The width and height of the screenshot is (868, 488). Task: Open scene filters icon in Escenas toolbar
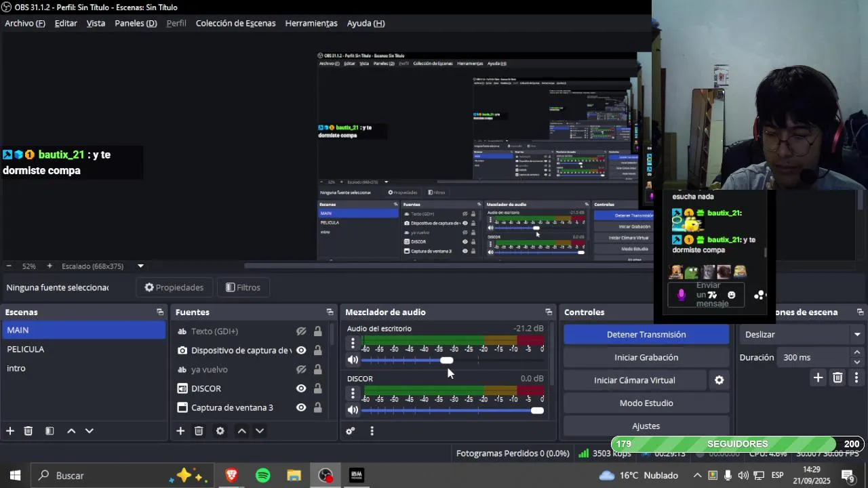(x=50, y=431)
